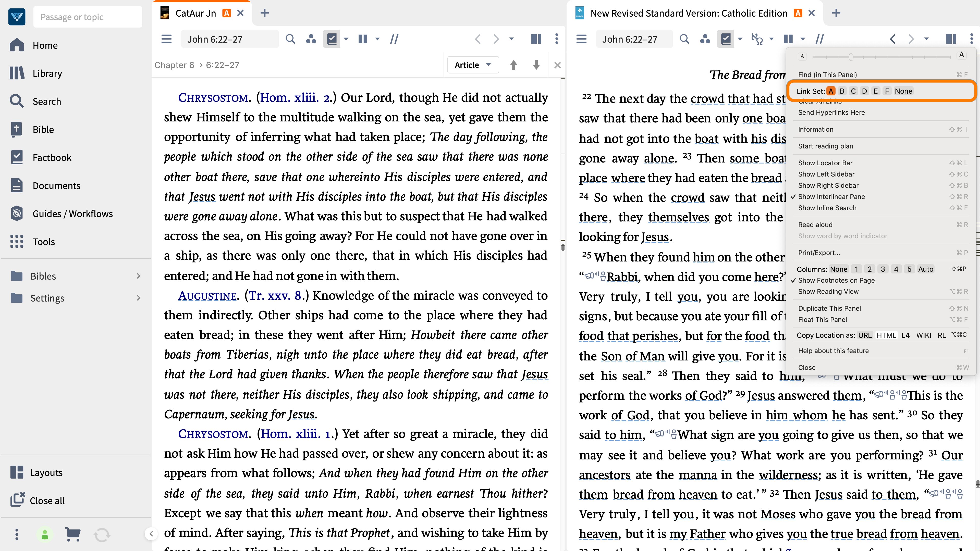Open parallel resources in CatAur Jn panel

click(311, 39)
